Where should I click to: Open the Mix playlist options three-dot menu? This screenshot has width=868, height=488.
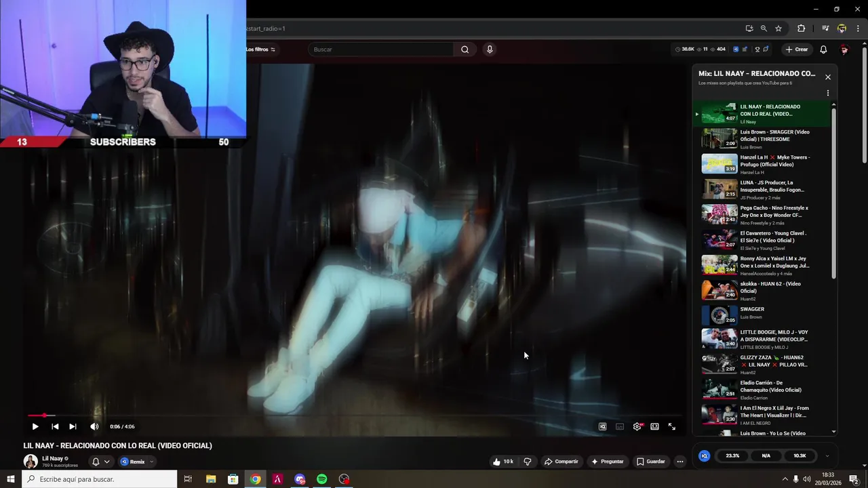[x=828, y=93]
